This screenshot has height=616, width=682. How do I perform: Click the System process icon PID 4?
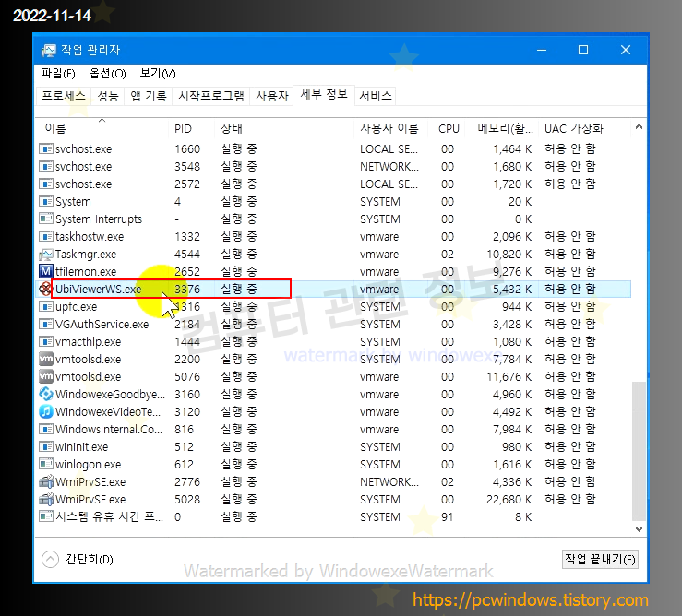pyautogui.click(x=45, y=202)
